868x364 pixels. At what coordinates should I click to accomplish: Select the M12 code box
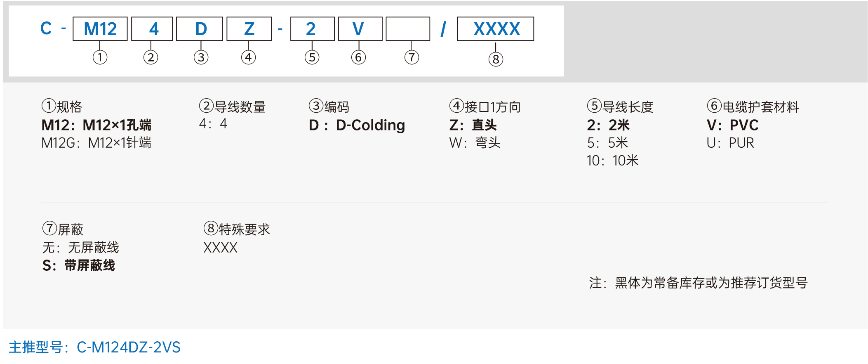(100, 29)
